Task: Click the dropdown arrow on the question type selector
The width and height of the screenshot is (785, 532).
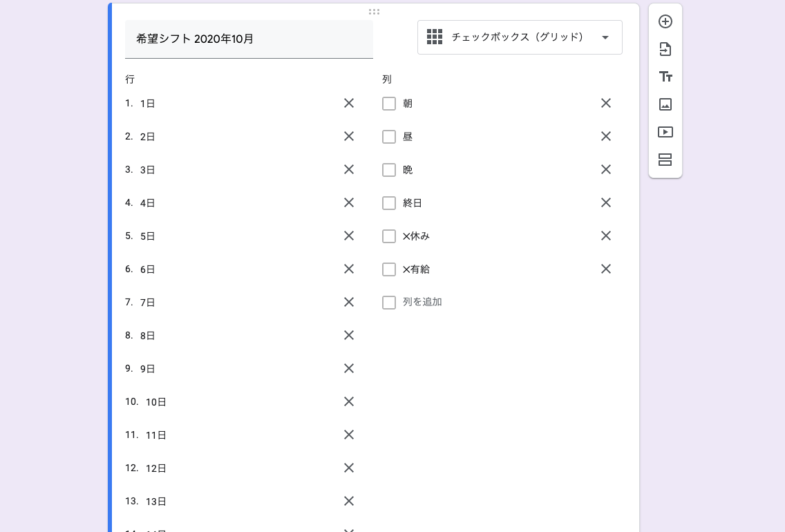Action: tap(605, 37)
